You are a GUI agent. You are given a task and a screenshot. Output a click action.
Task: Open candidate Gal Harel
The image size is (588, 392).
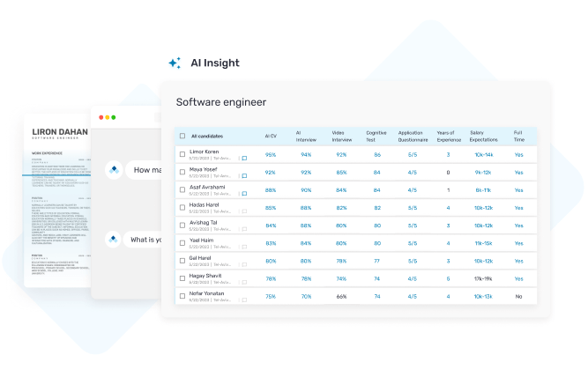pos(200,258)
